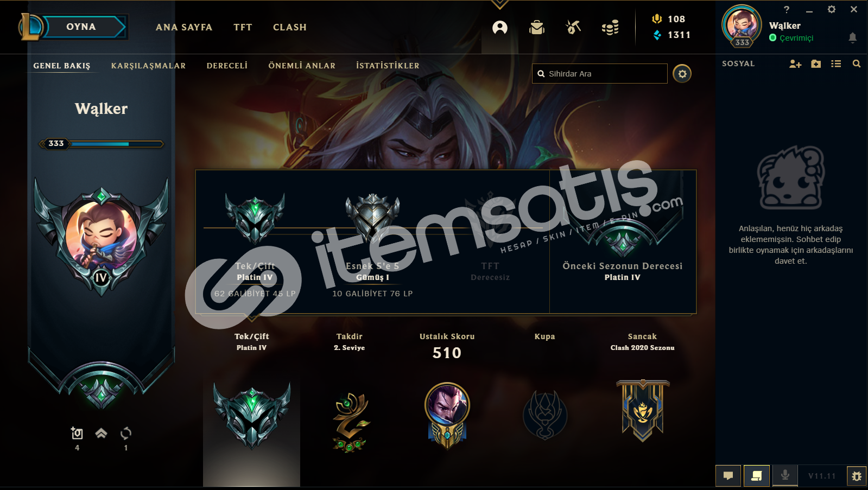Click the new folder icon in Social
This screenshot has width=868, height=490.
pyautogui.click(x=816, y=64)
